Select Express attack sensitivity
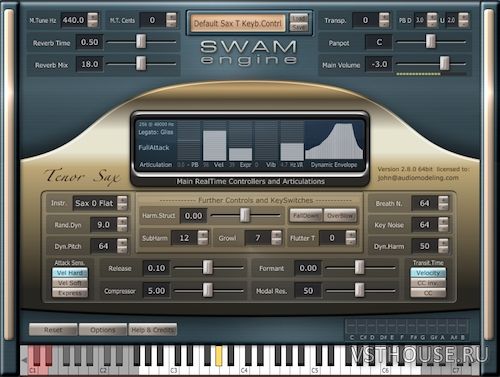500x377 pixels. (70, 293)
